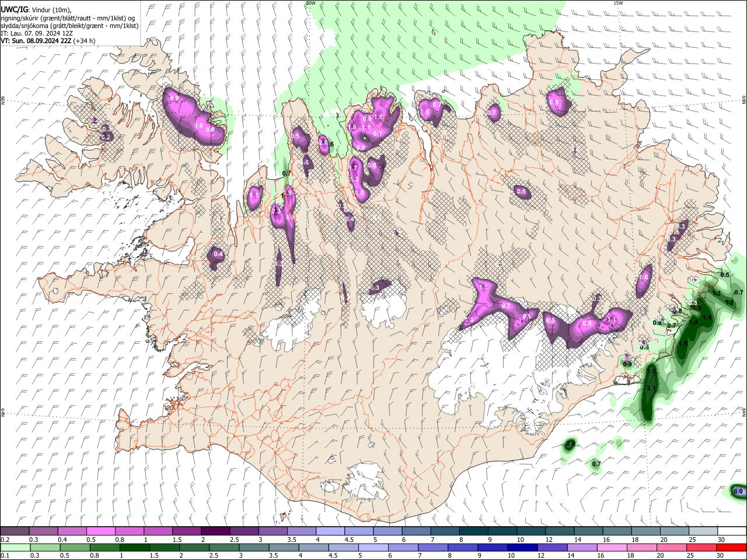The height and width of the screenshot is (560, 747).
Task: Click the 66N latitude label on the left edge
Action: click(x=3, y=101)
